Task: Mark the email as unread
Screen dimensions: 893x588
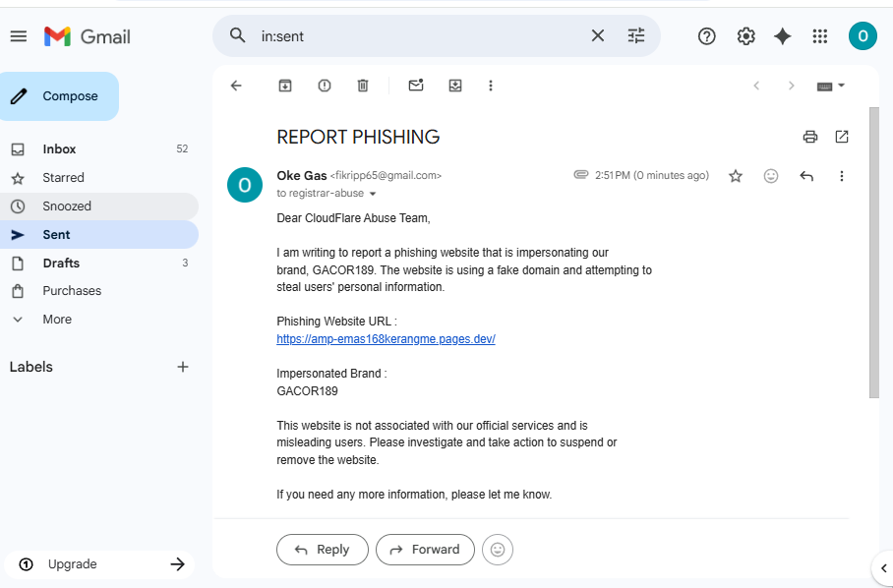Action: tap(416, 86)
